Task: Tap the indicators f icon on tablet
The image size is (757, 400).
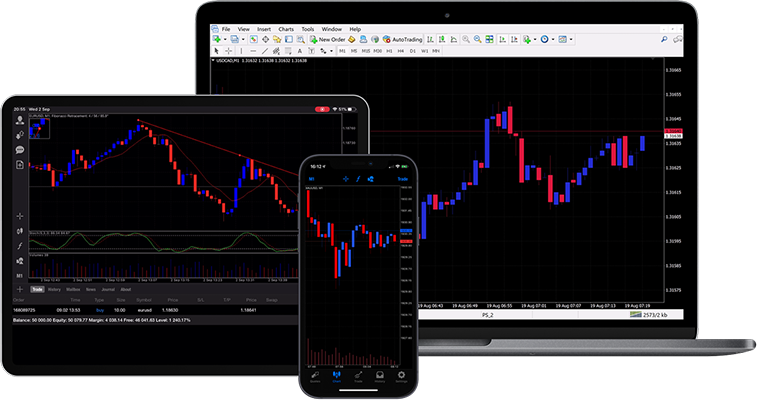Action: [19, 246]
